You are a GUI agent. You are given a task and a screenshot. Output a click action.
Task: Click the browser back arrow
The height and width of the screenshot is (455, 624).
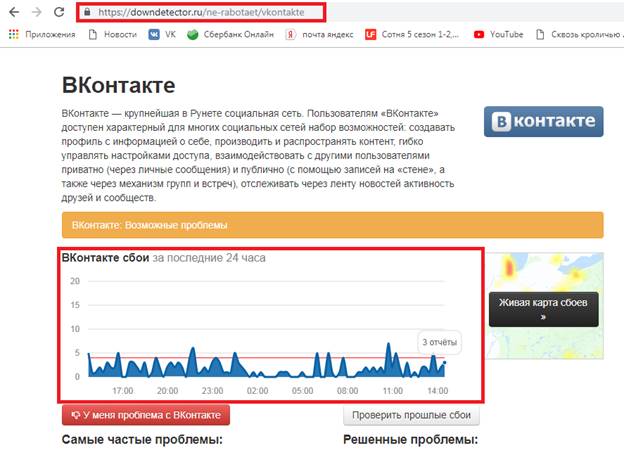click(x=14, y=12)
